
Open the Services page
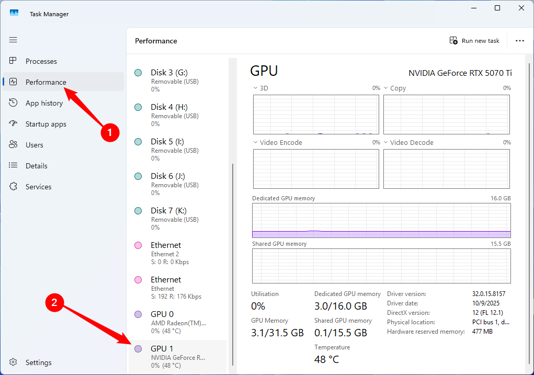[63, 187]
